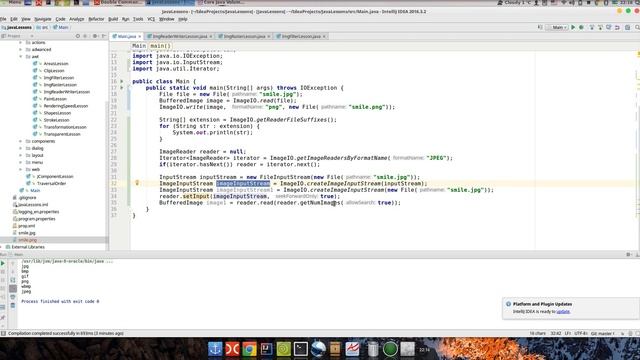The width and height of the screenshot is (640, 360).
Task: Click the info icon in Platform and Plugin Updates notification
Action: tap(509, 304)
